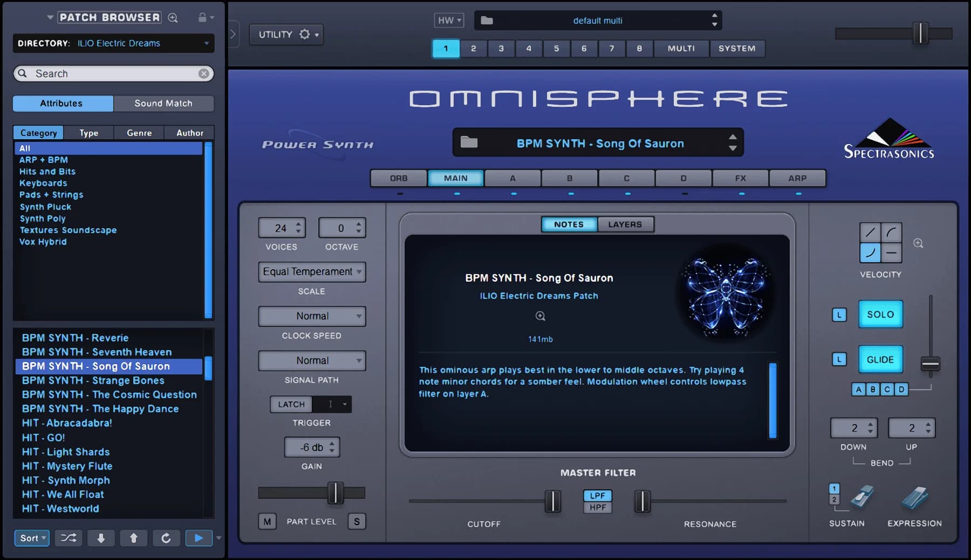
Task: Click the velocity curve magnifier icon
Action: (x=917, y=243)
